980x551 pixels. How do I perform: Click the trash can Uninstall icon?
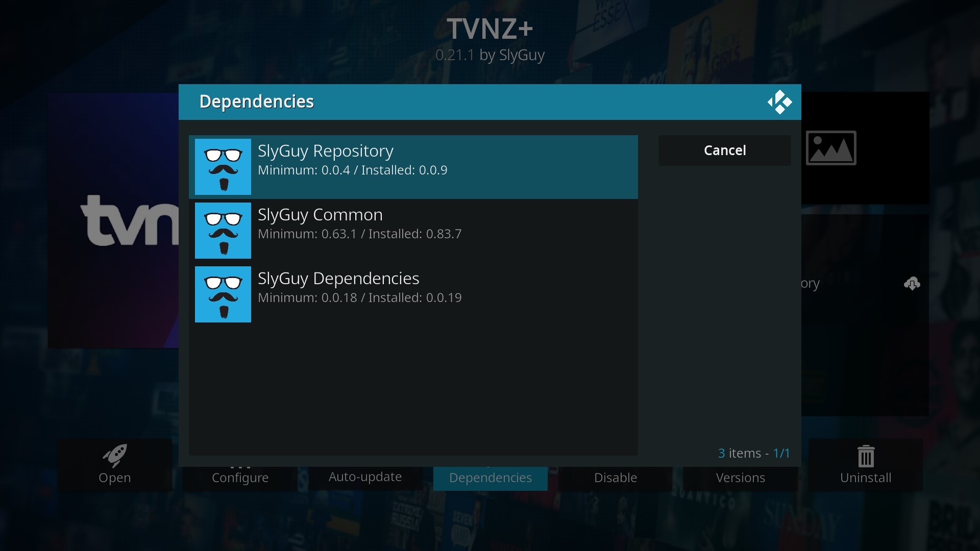point(866,456)
